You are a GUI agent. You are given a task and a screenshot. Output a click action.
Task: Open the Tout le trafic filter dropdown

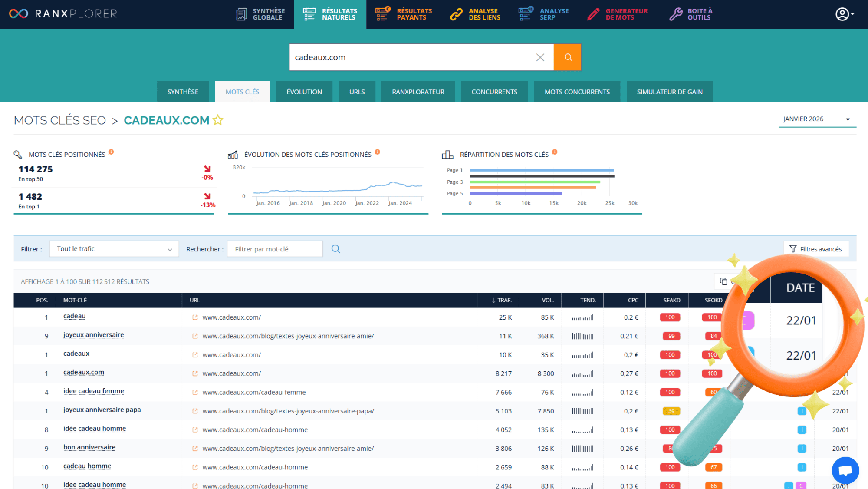[x=114, y=249]
